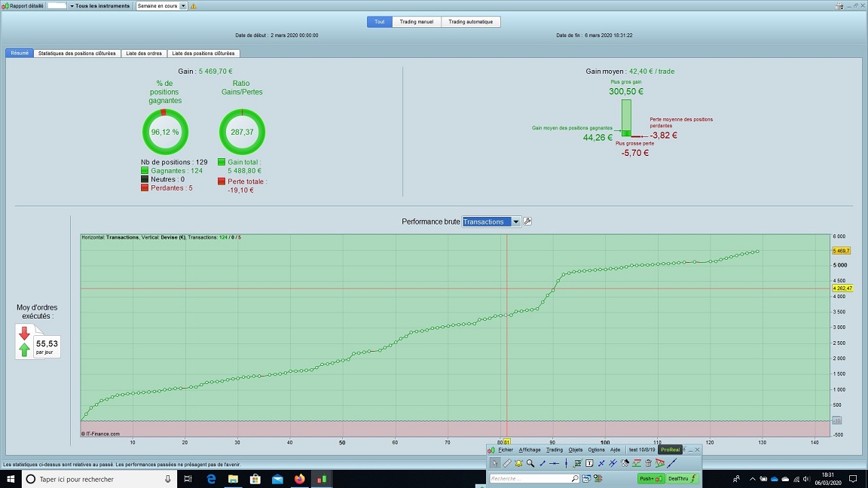The width and height of the screenshot is (868, 488).
Task: Open the Transactions performance dropdown
Action: (x=491, y=222)
